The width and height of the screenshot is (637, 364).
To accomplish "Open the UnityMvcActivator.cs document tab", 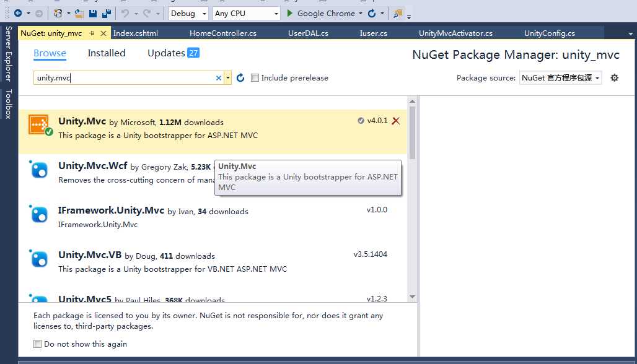I will point(455,33).
